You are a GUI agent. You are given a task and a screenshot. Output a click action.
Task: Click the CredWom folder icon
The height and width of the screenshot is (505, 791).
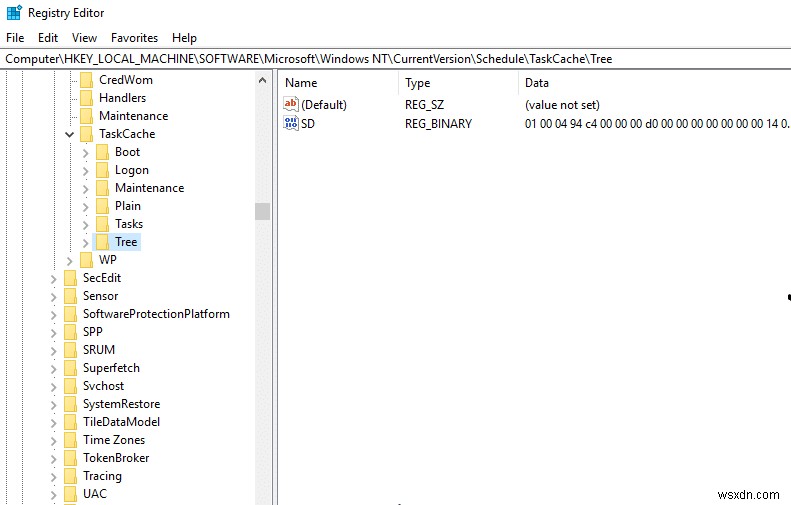(87, 80)
